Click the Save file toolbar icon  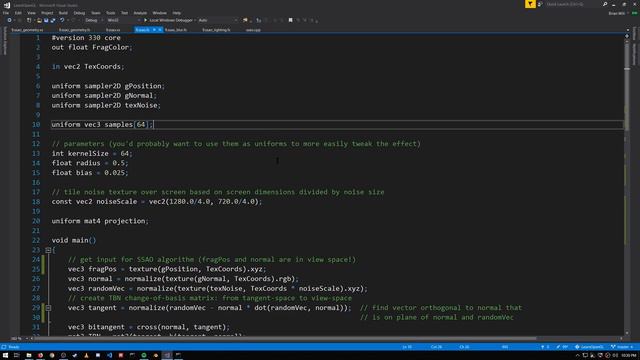[x=46, y=20]
